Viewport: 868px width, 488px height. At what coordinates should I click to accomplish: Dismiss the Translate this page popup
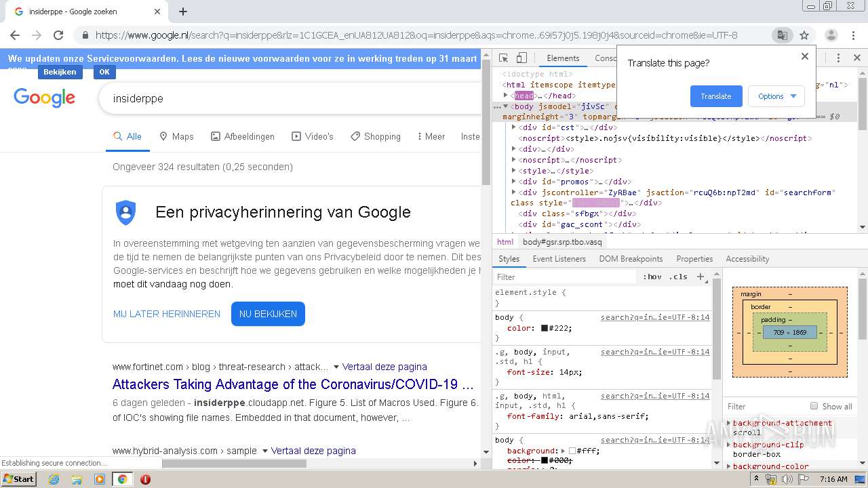[x=805, y=56]
